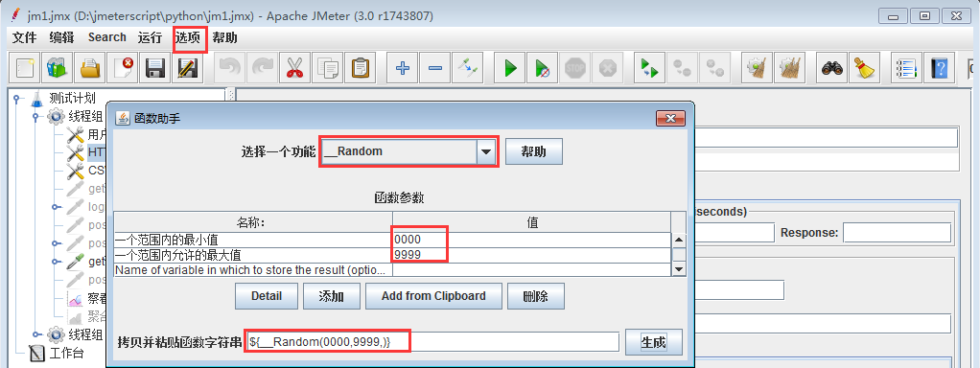
Task: Click the maximum value cell 9999
Action: point(531,255)
